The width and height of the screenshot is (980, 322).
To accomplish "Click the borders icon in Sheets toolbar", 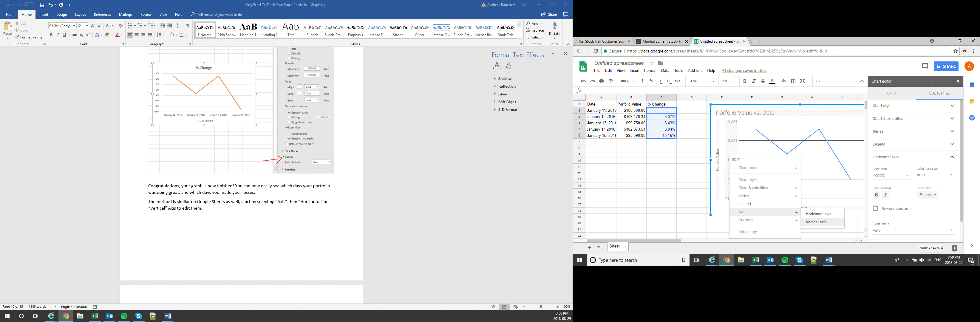I will [x=793, y=81].
